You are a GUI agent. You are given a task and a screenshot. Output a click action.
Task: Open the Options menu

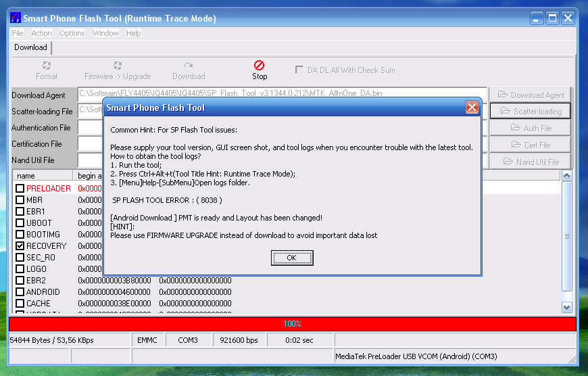72,33
